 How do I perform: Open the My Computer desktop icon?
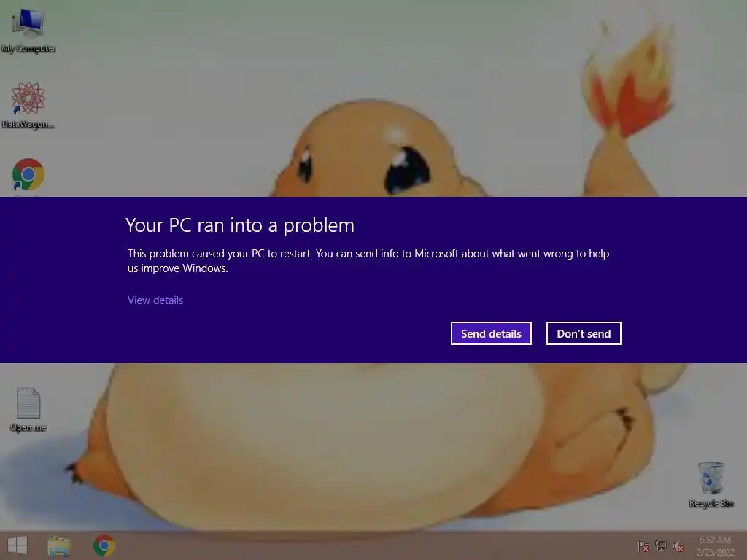28,29
